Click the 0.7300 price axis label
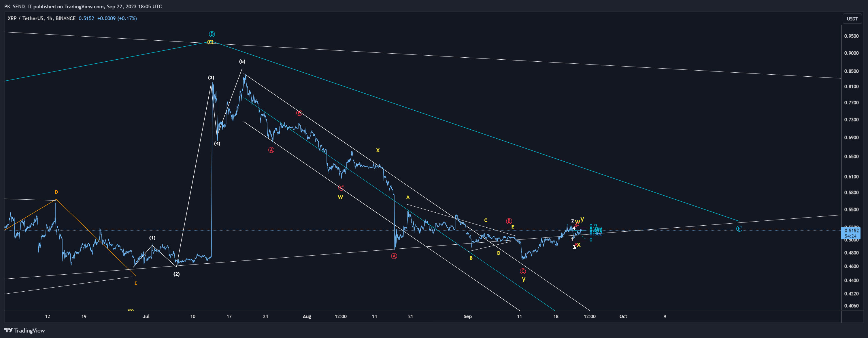Screen dimensions: 868x338 (851, 120)
